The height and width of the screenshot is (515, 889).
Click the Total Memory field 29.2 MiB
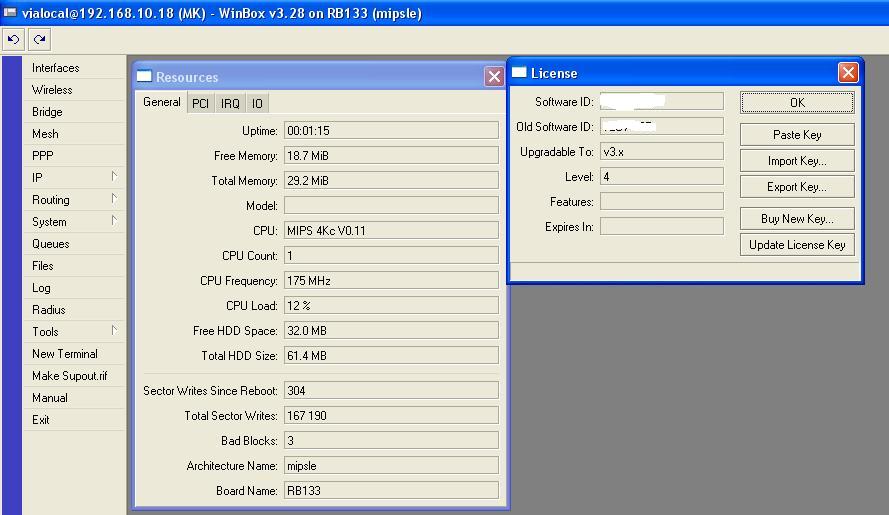(x=391, y=180)
